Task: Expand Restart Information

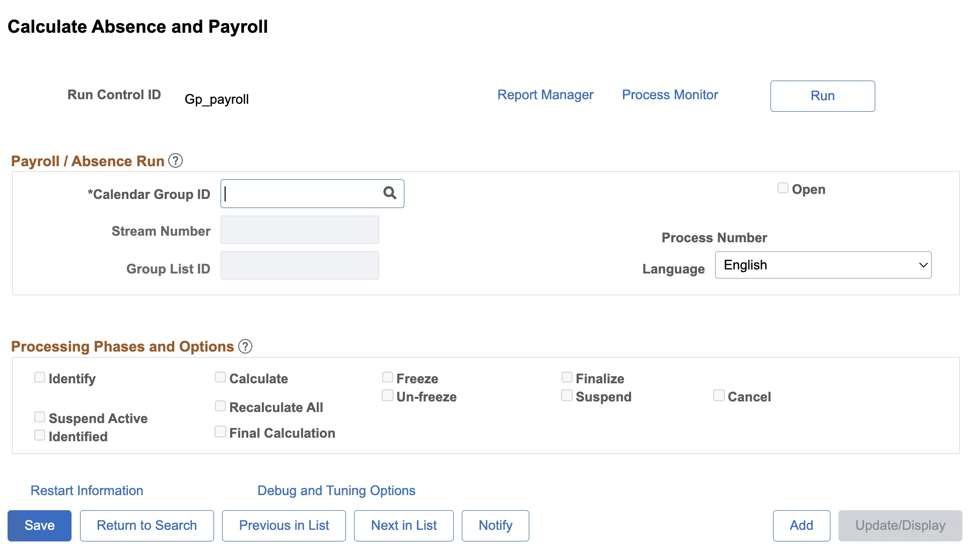Action: tap(86, 490)
